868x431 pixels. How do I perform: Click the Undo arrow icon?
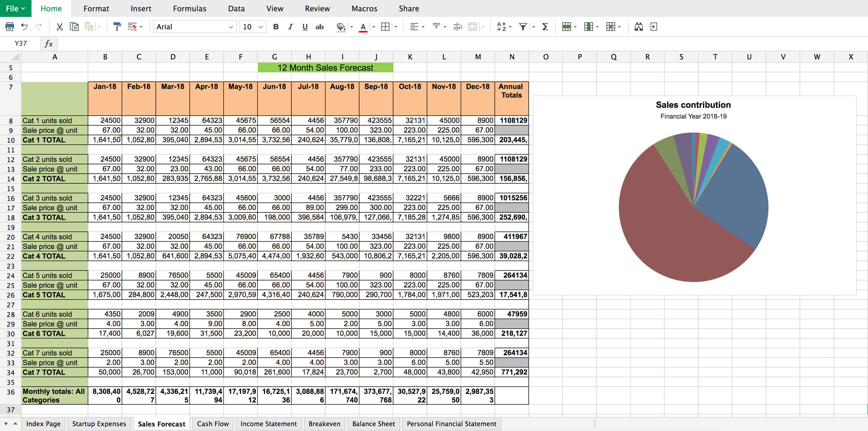(24, 27)
